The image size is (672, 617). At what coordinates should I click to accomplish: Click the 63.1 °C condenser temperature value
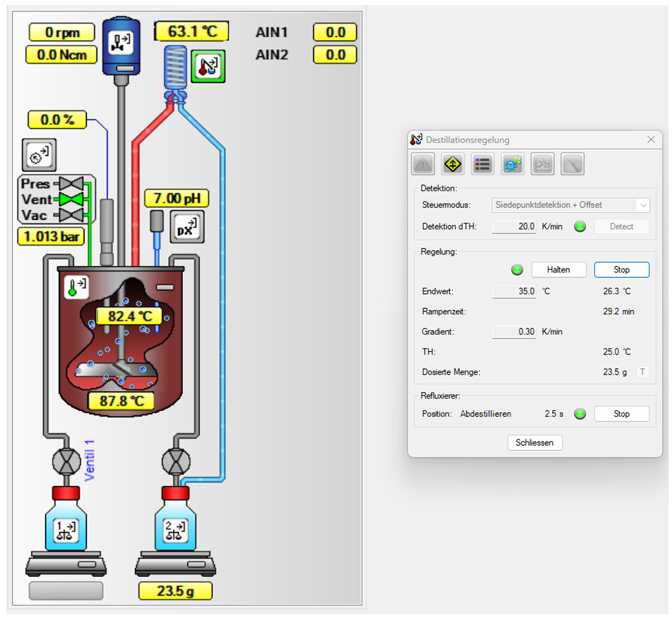pyautogui.click(x=192, y=31)
